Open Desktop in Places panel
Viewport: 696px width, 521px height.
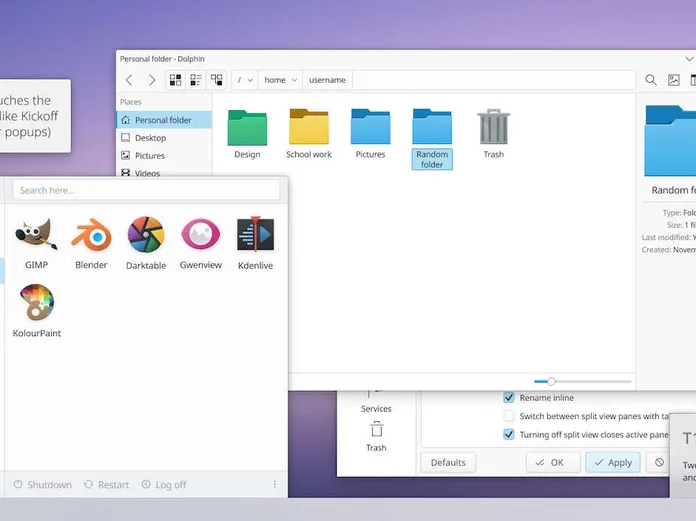pyautogui.click(x=164, y=138)
